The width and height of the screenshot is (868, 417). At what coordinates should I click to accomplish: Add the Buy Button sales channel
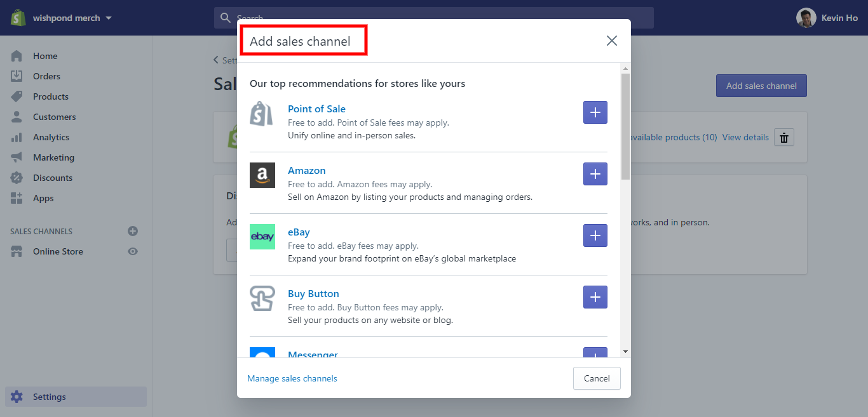(x=595, y=297)
